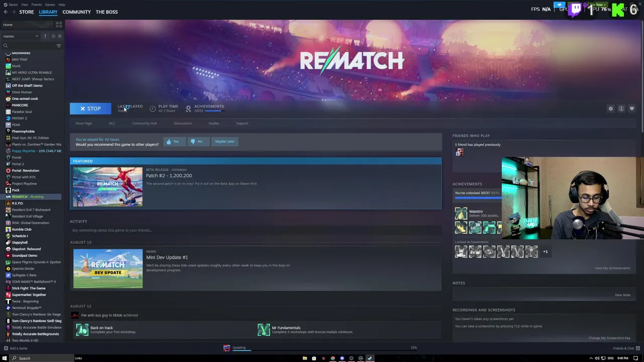The height and width of the screenshot is (362, 644).
Task: Switch to grid collections view icon
Action: point(59,24)
